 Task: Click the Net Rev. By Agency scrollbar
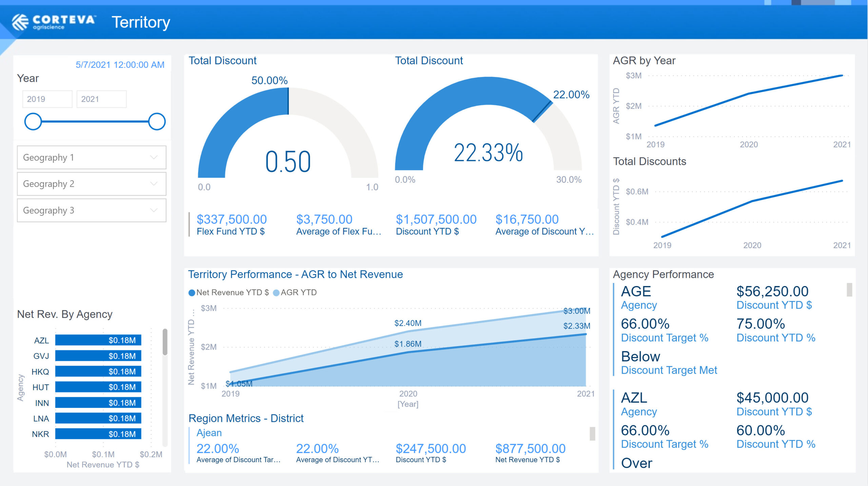[x=165, y=342]
